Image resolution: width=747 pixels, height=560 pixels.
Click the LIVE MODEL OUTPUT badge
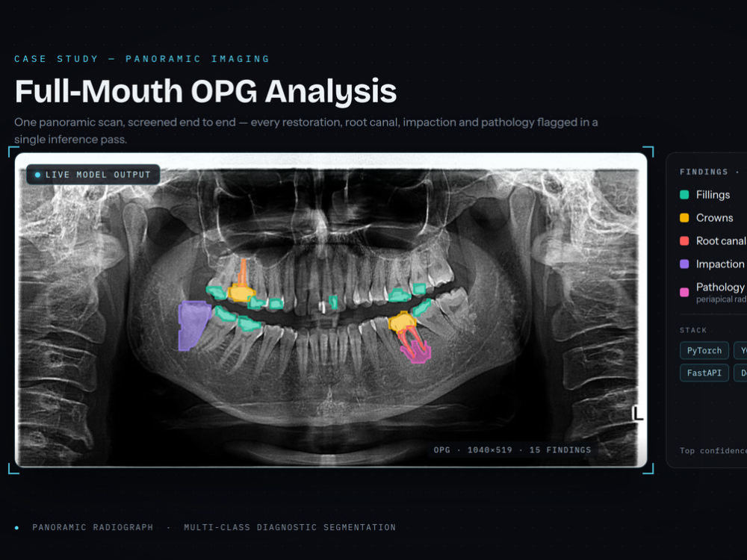[x=93, y=175]
